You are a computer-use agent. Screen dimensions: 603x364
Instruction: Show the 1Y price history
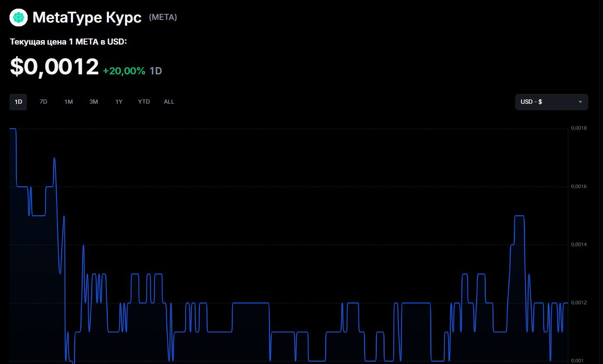click(119, 102)
